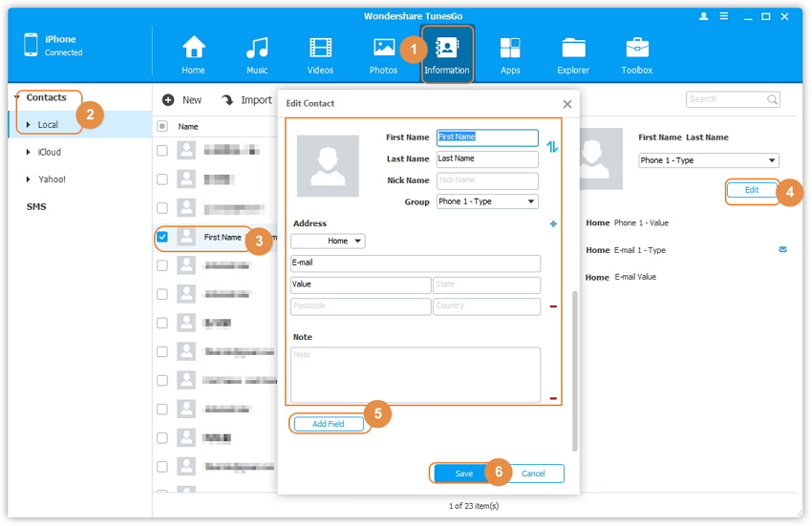Click the swap first/last name arrows icon
This screenshot has height=526, width=812.
click(552, 146)
